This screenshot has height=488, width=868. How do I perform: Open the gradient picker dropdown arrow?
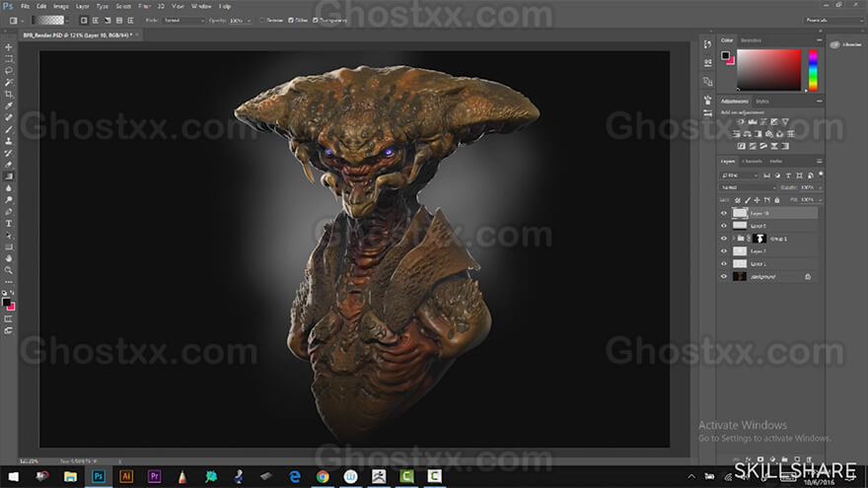[67, 21]
